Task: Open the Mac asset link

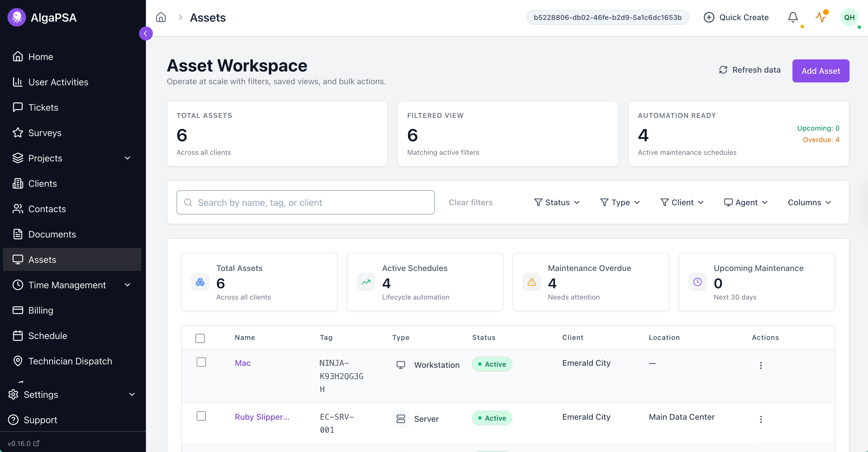Action: tap(242, 363)
